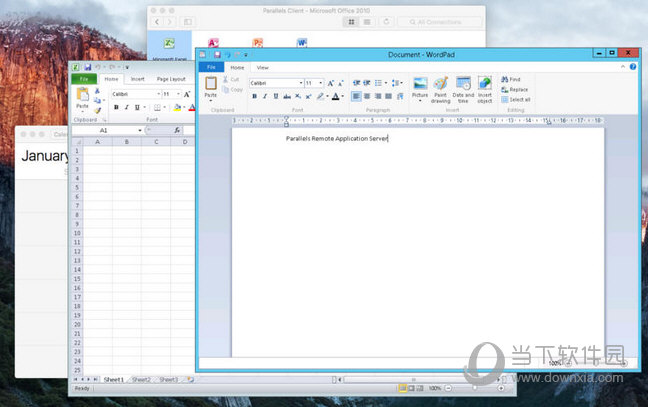Click the Parallels Client refresh icon
Viewport: 648px width, 407px height.
pos(386,21)
